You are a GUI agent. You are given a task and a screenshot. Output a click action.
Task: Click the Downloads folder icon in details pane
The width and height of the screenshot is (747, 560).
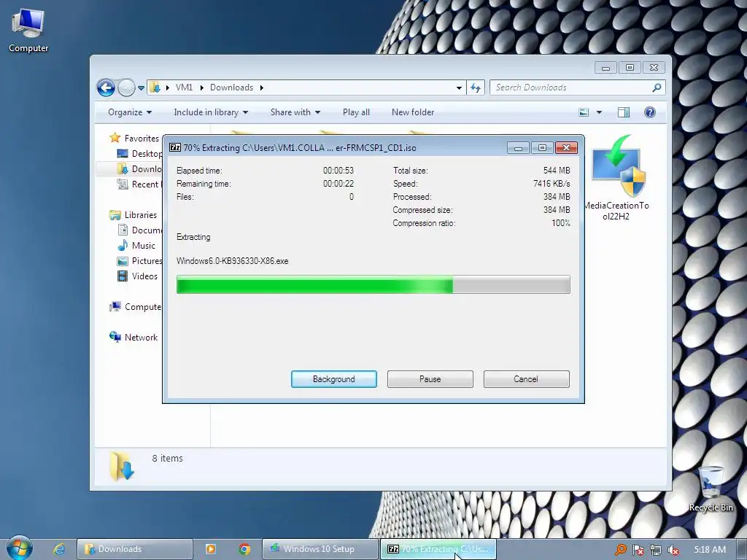click(122, 465)
